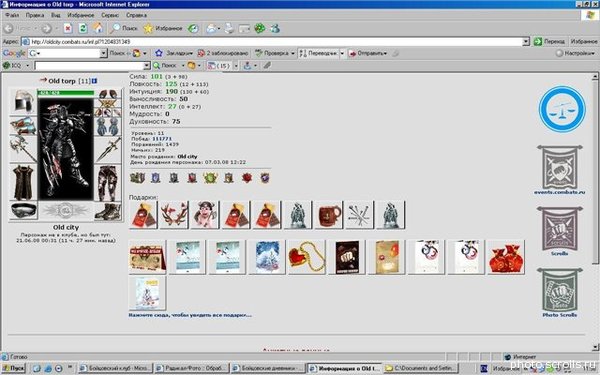Go back with the Back arrow button

tap(8, 28)
